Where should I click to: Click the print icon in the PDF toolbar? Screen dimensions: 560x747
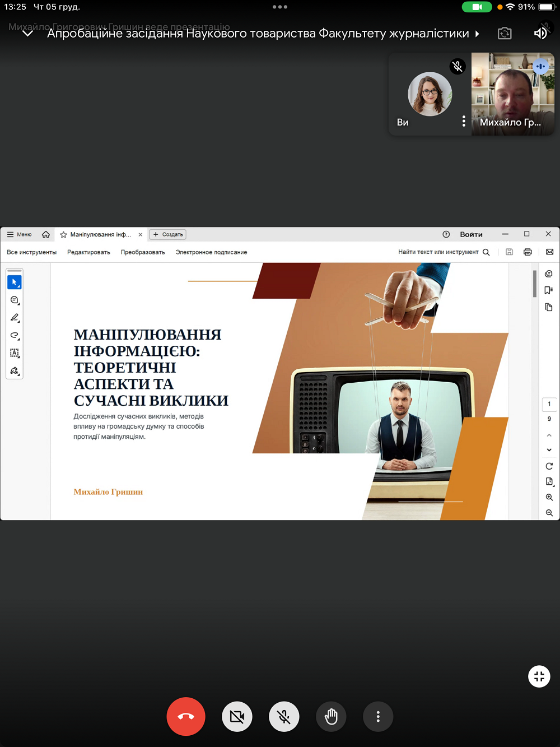(x=528, y=252)
